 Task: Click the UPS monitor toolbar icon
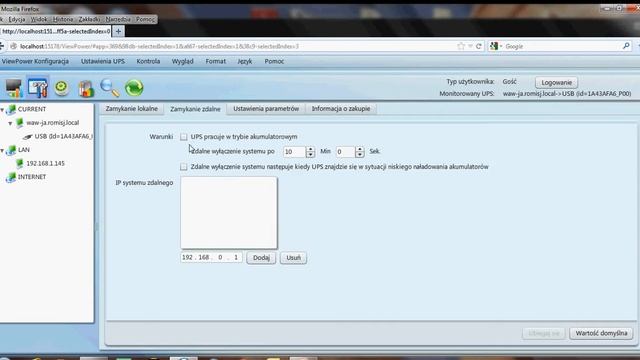13,88
